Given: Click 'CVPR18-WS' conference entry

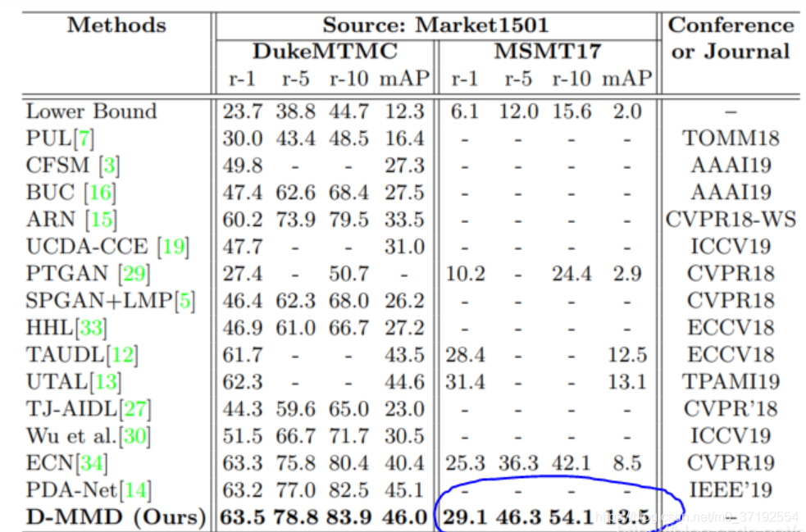Looking at the screenshot, I should coord(731,220).
